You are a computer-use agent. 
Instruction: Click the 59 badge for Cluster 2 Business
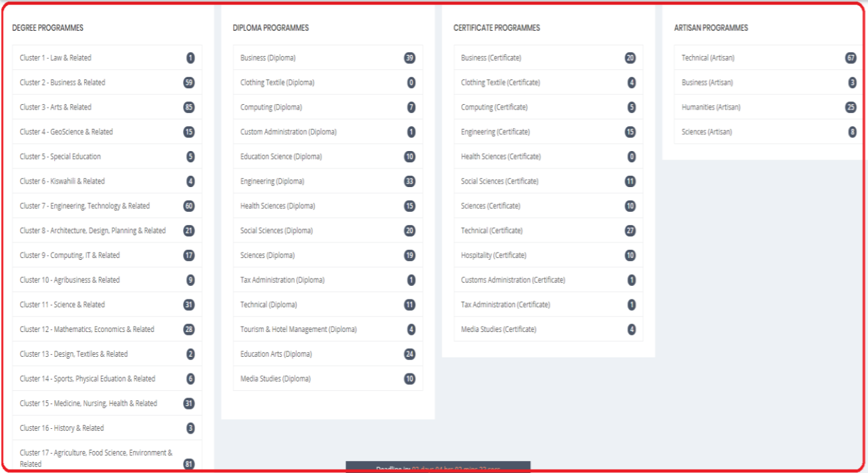189,83
